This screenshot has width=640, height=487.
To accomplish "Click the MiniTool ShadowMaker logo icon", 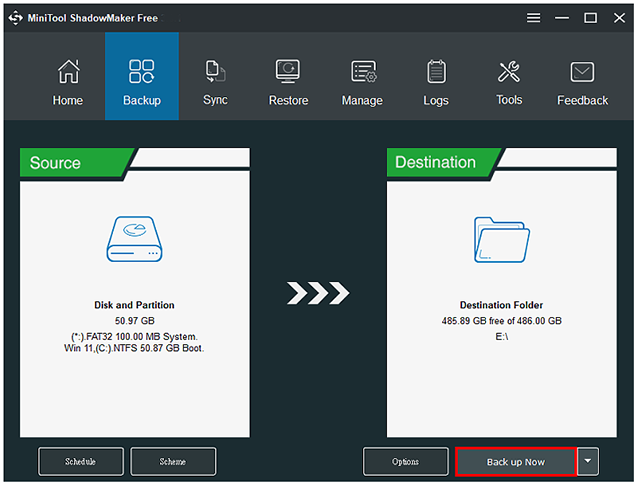I will (x=15, y=17).
